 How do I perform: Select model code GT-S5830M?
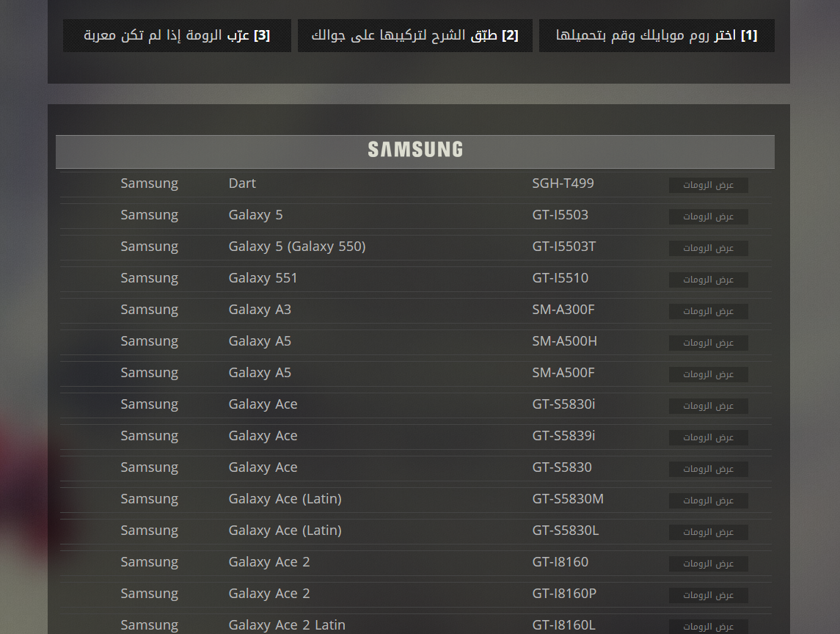pyautogui.click(x=568, y=500)
